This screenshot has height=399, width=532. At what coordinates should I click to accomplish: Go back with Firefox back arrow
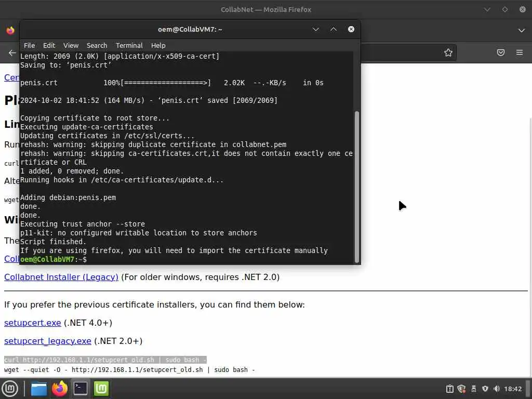12,52
